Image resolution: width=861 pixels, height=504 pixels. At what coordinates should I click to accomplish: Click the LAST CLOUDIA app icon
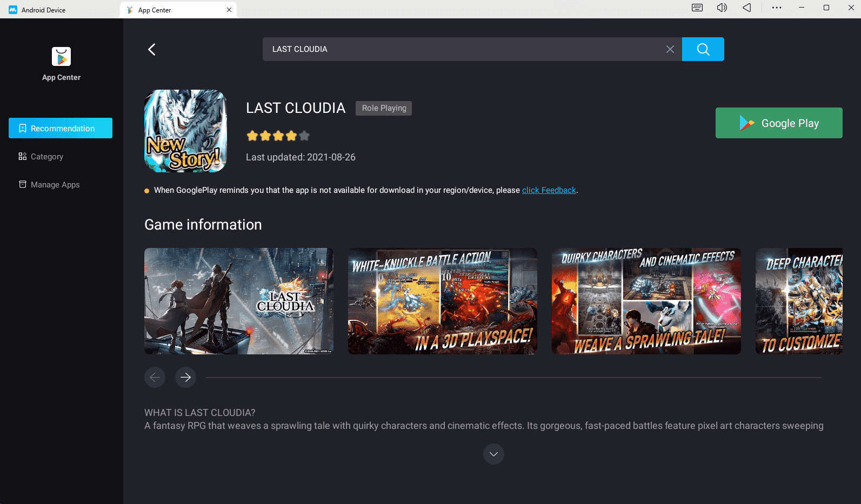click(x=185, y=131)
